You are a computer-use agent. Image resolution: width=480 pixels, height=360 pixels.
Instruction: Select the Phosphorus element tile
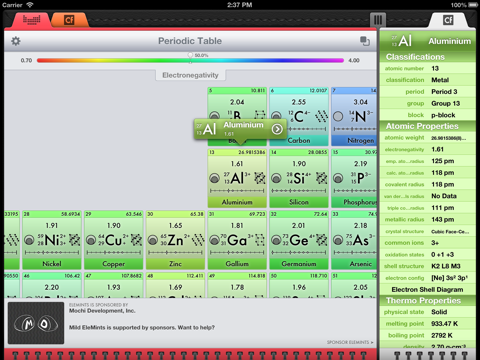tap(354, 178)
